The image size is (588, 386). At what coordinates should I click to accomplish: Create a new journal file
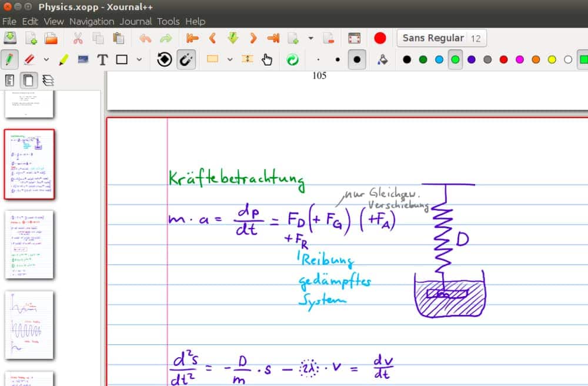click(31, 38)
